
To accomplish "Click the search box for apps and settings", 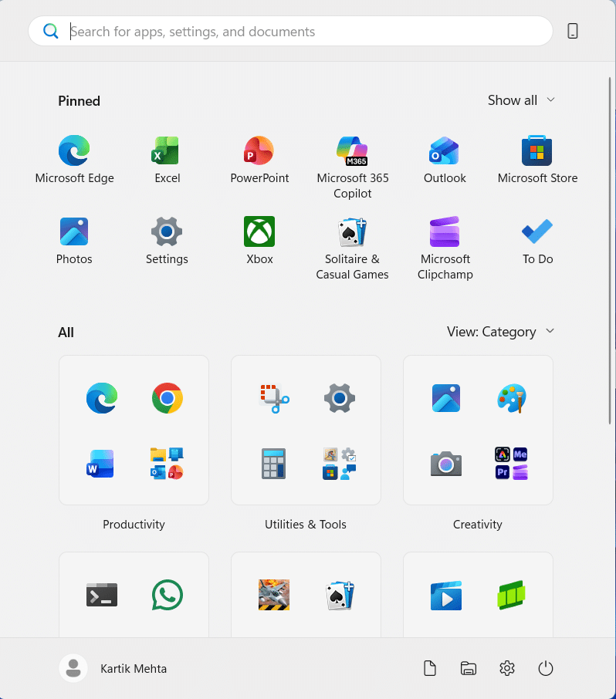I will 293,32.
